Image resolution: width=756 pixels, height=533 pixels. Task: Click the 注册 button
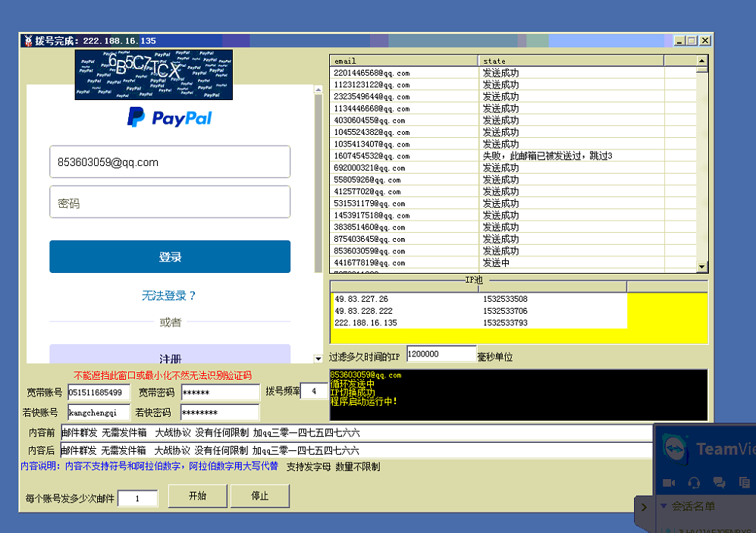pos(170,355)
